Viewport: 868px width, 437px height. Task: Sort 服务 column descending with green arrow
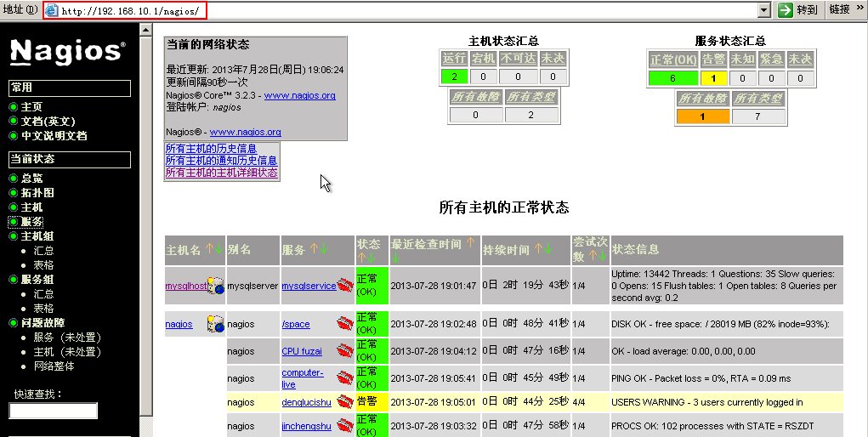[323, 249]
